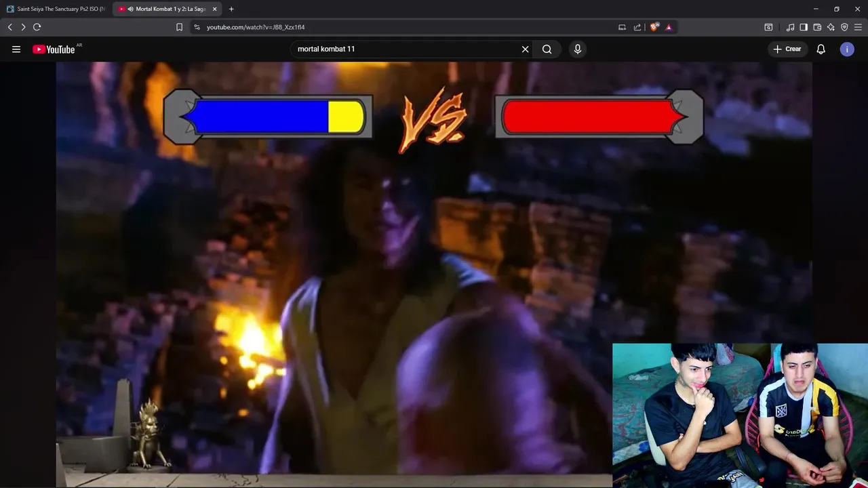Close the Mortal Kombat tab
This screenshot has width=868, height=488.
(214, 9)
